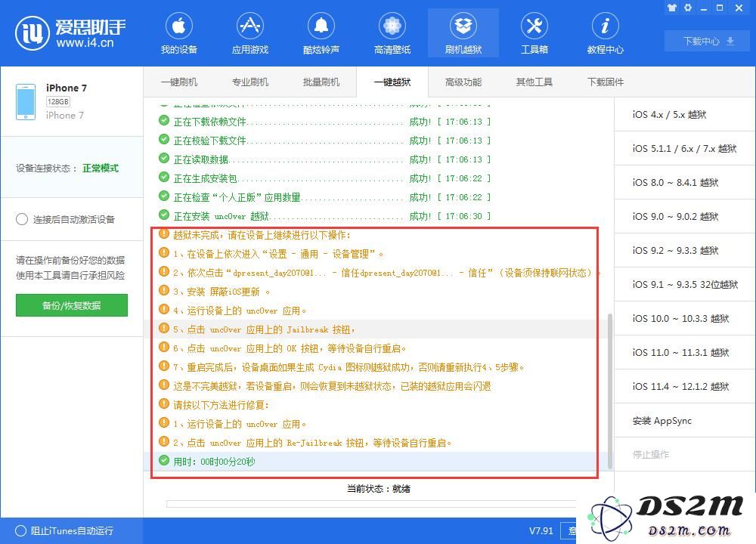756x544 pixels.
Task: Select the 一键越狱 tab
Action: tap(392, 82)
